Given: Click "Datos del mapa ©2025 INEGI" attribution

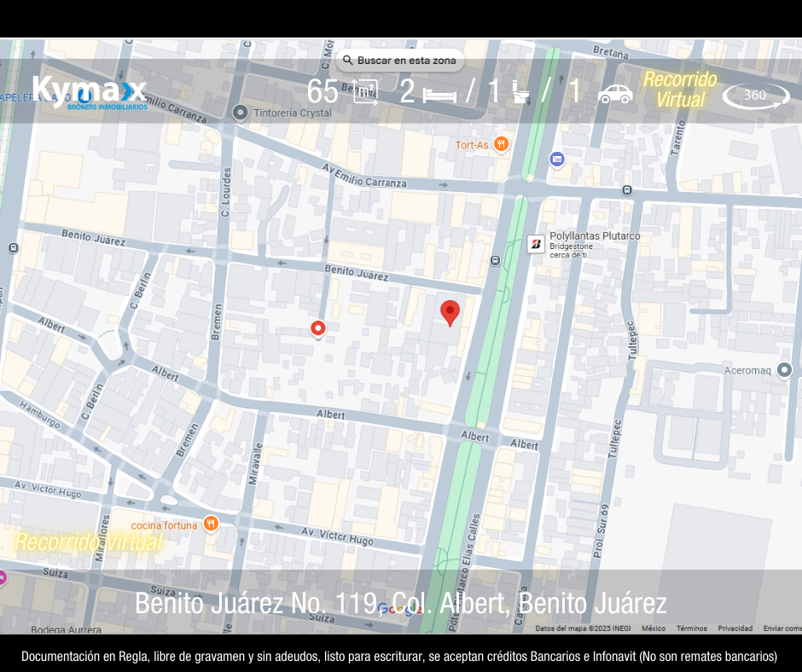Looking at the screenshot, I should [583, 628].
